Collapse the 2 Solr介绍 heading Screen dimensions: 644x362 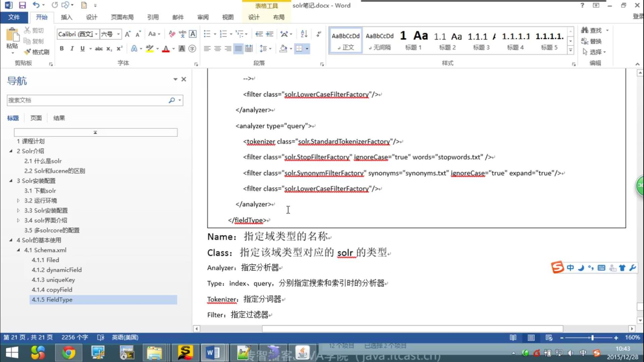[x=11, y=151]
